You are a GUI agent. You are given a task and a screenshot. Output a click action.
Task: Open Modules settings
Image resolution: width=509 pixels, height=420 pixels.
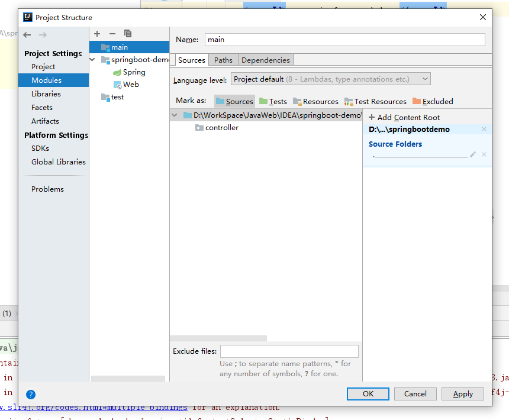[x=53, y=80]
